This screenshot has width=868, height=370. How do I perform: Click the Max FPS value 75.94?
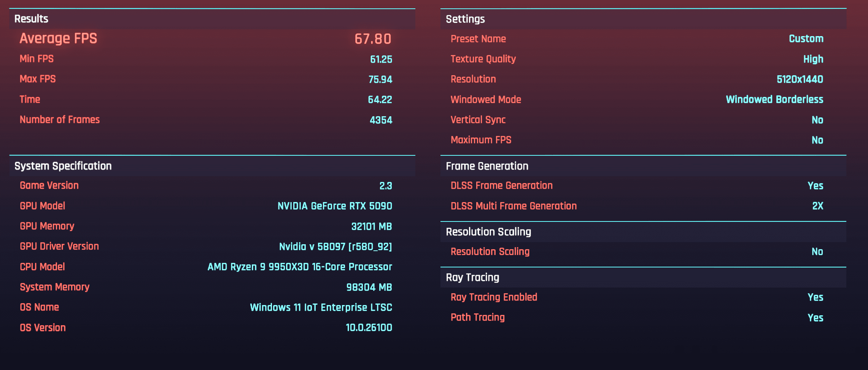pos(380,79)
